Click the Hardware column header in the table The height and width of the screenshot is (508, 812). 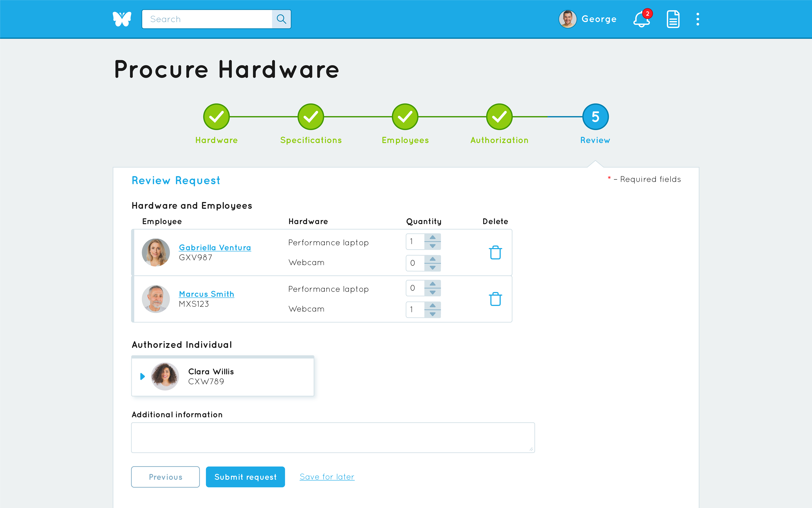(x=308, y=221)
